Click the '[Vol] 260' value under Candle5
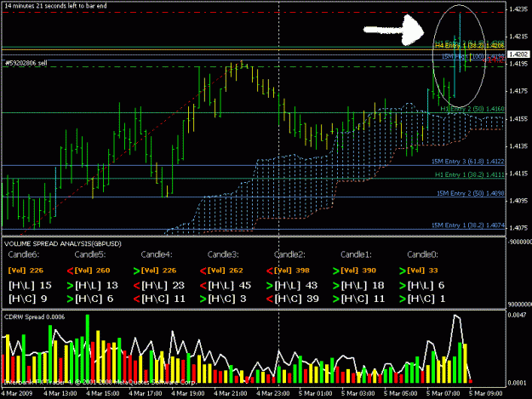This screenshot has height=399, width=532. point(92,271)
